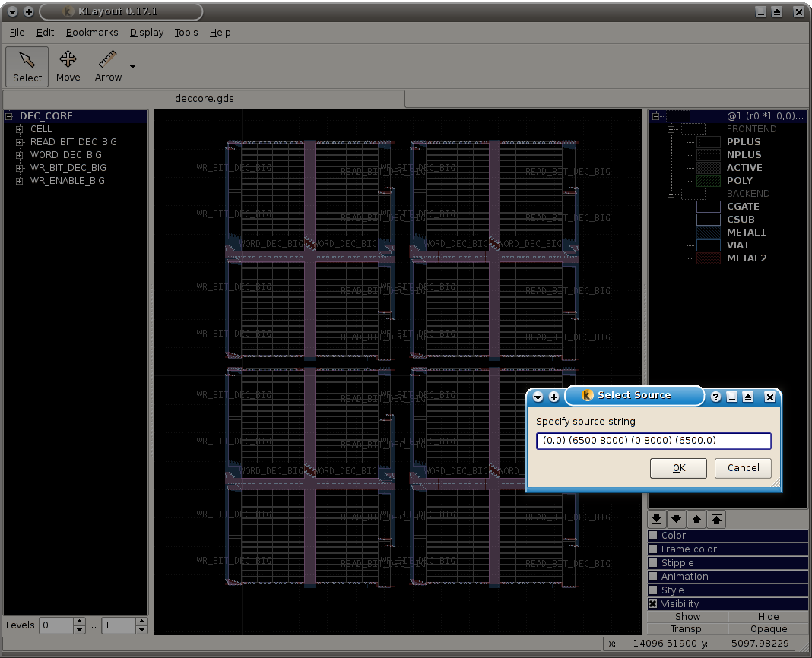Image resolution: width=812 pixels, height=658 pixels.
Task: Click the move layer up arrow
Action: pos(696,520)
